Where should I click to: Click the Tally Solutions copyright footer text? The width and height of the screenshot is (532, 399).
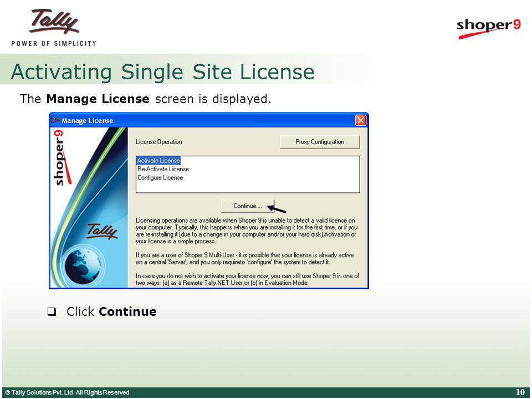tap(67, 392)
